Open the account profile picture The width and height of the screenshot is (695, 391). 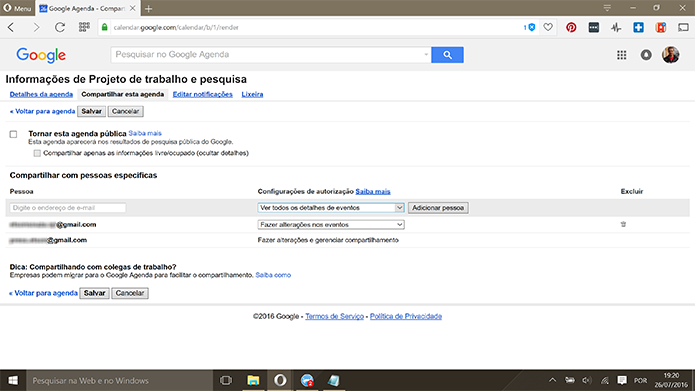671,55
